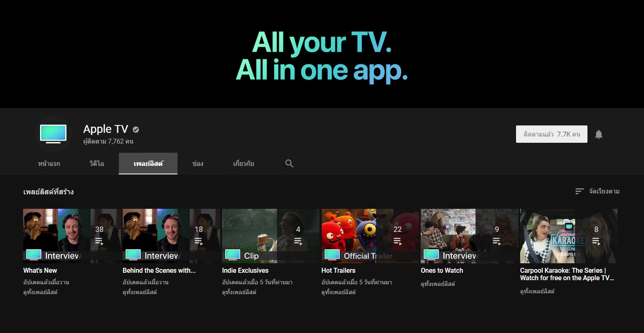
Task: Open the What's New playlist title
Action: pos(40,270)
